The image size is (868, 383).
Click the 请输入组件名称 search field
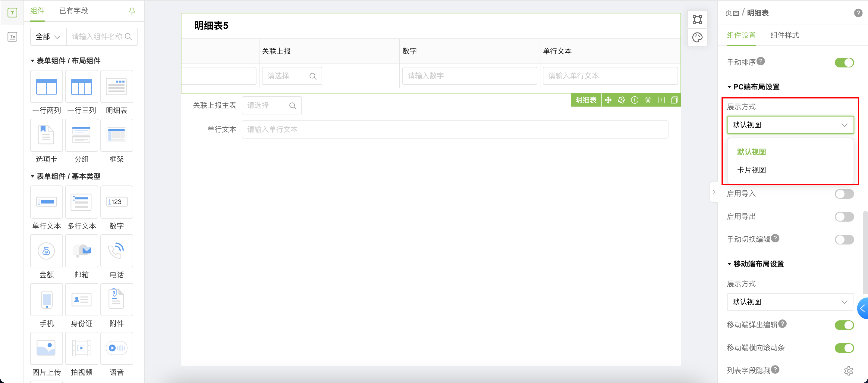pos(102,37)
